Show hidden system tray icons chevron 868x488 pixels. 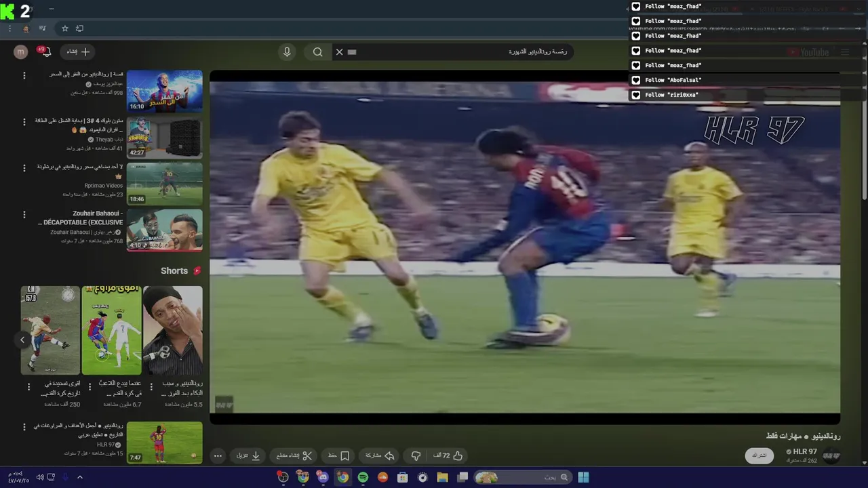pyautogui.click(x=79, y=477)
